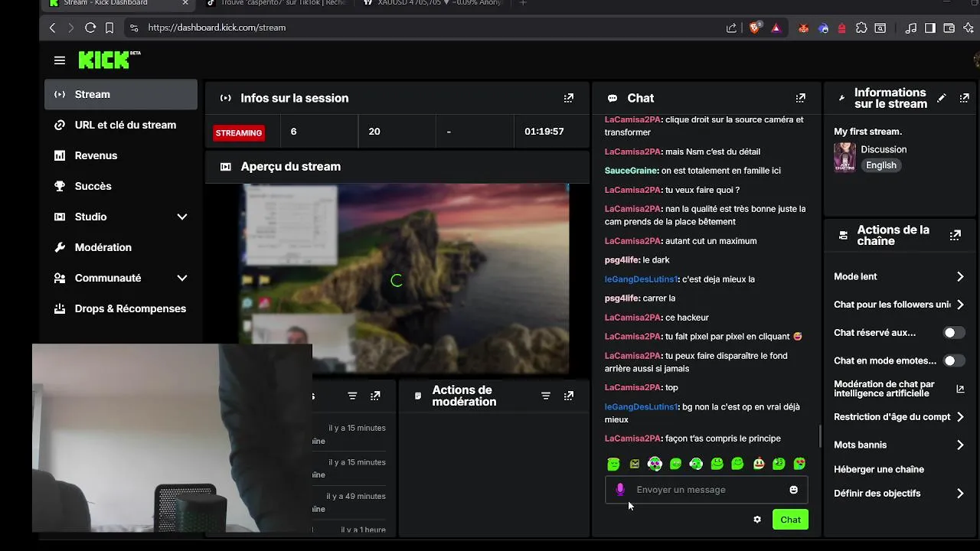Image resolution: width=980 pixels, height=551 pixels.
Task: Open chat settings gear icon
Action: (757, 520)
